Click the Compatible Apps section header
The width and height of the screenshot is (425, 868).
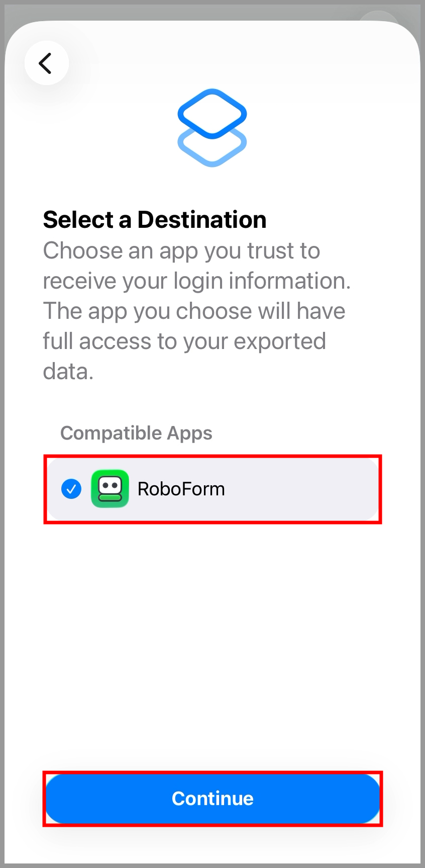tap(136, 433)
